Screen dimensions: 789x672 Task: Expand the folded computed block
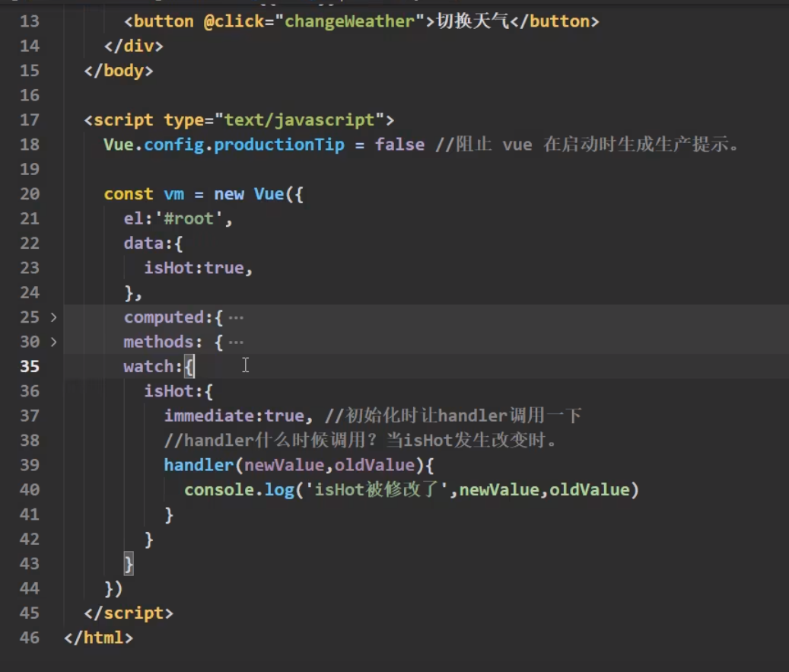click(53, 317)
